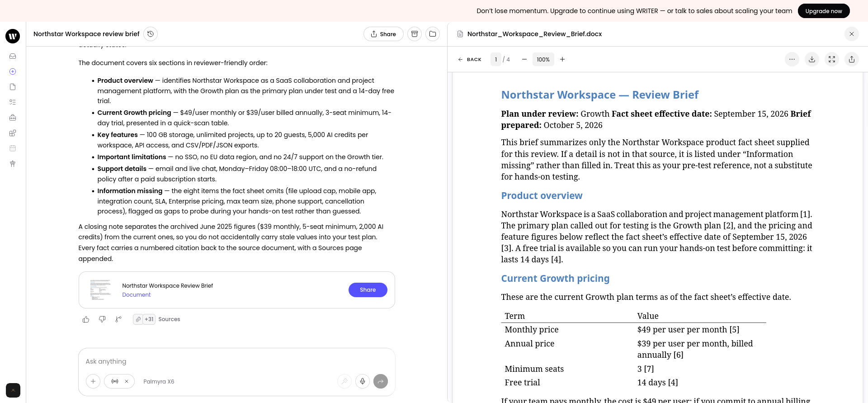Toggle the microphone voice input
Screen dimensions: 868x403
click(x=363, y=381)
